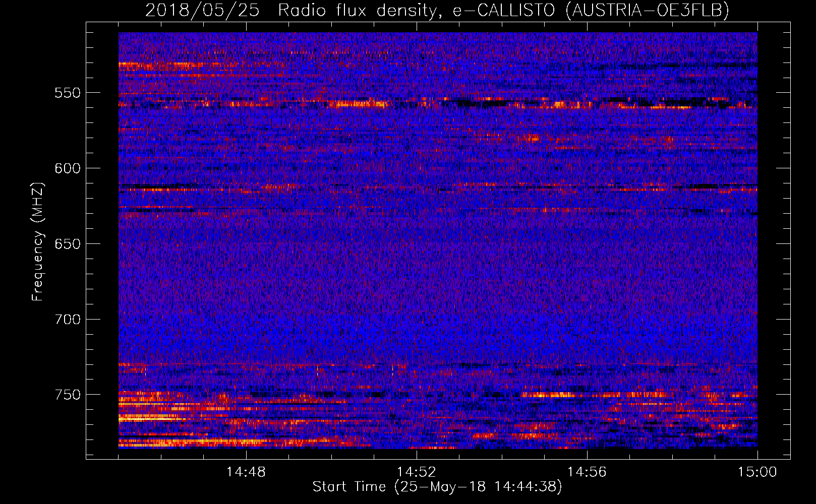The height and width of the screenshot is (504, 816).
Task: Click the 14:48 time axis label
Action: [246, 472]
